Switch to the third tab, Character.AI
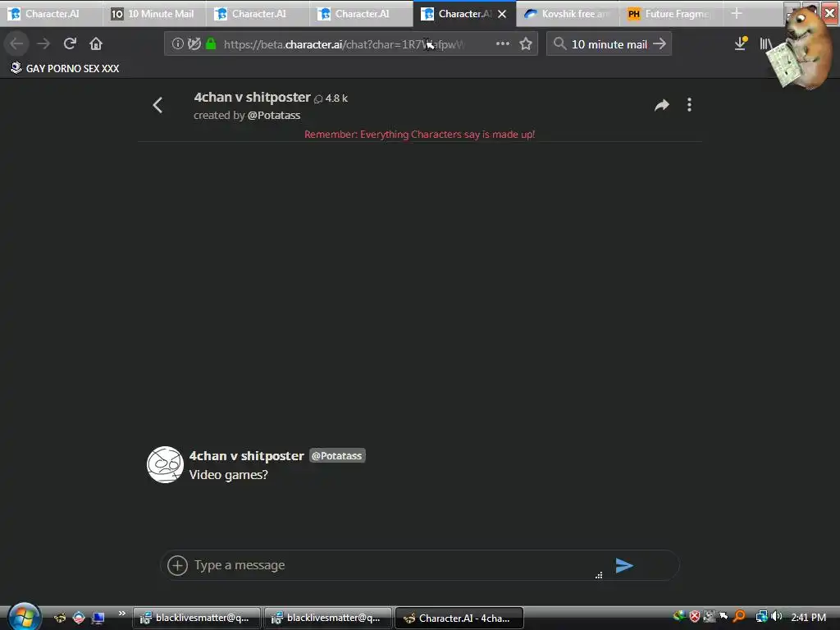840x630 pixels. [x=258, y=14]
